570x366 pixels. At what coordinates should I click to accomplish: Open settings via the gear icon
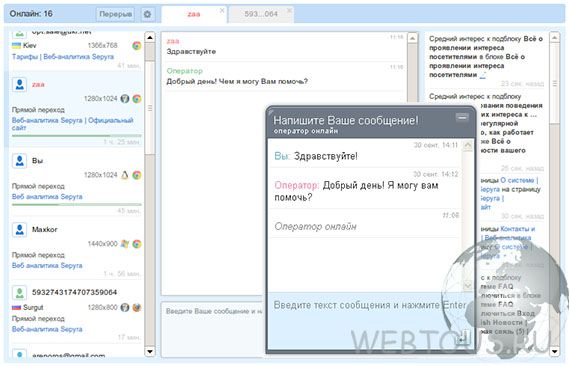point(147,14)
